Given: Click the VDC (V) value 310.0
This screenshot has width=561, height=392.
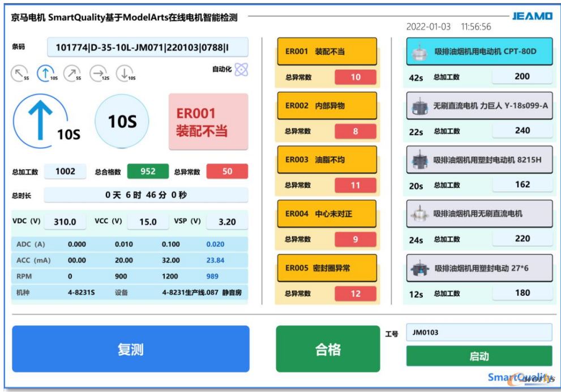Looking at the screenshot, I should pos(65,222).
